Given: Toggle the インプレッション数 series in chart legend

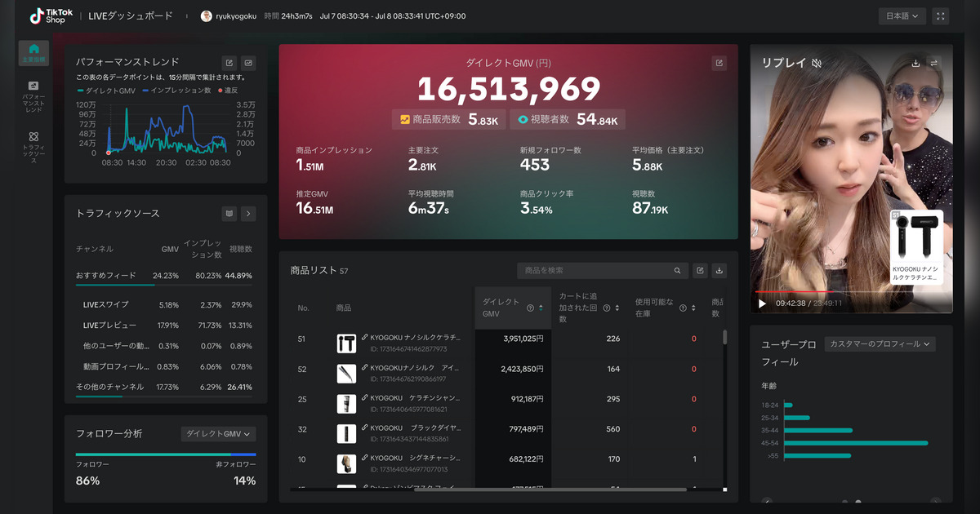Looking at the screenshot, I should point(177,91).
